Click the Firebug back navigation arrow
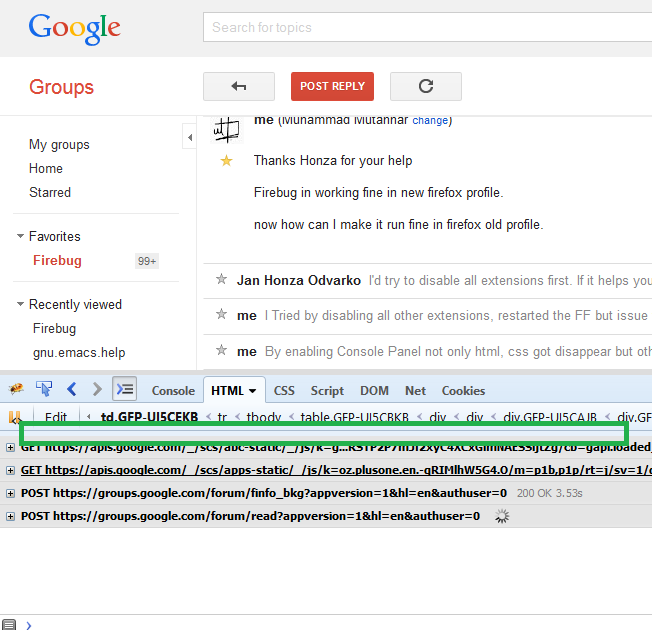This screenshot has height=630, width=652. click(x=72, y=389)
